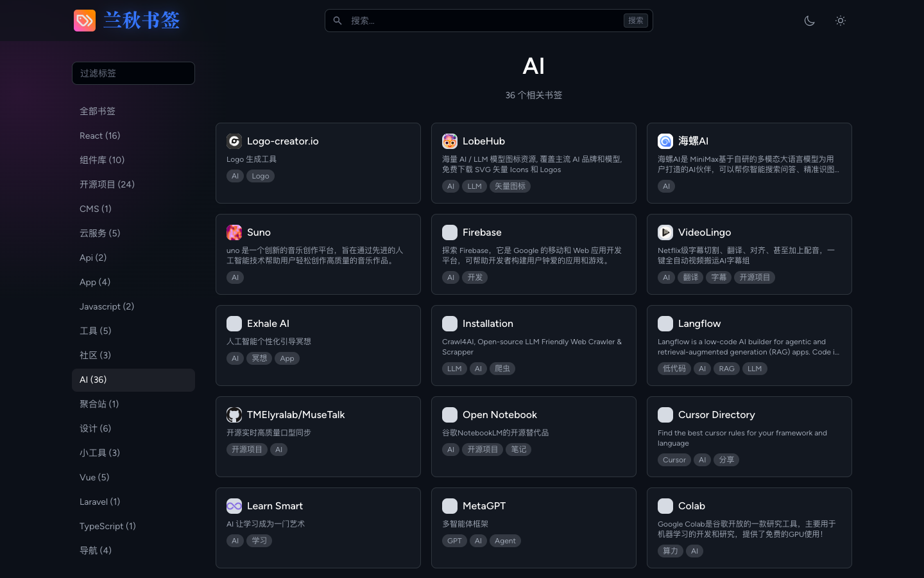Open the VideoLingo title link
924x578 pixels.
[705, 232]
